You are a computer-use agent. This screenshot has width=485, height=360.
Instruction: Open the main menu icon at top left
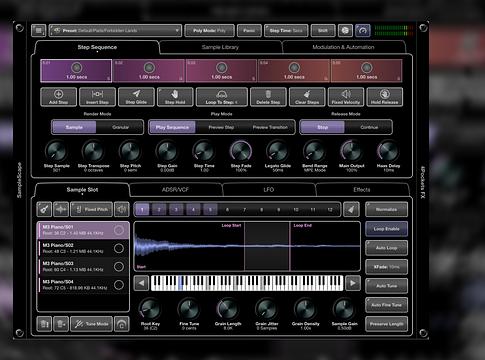tap(39, 31)
